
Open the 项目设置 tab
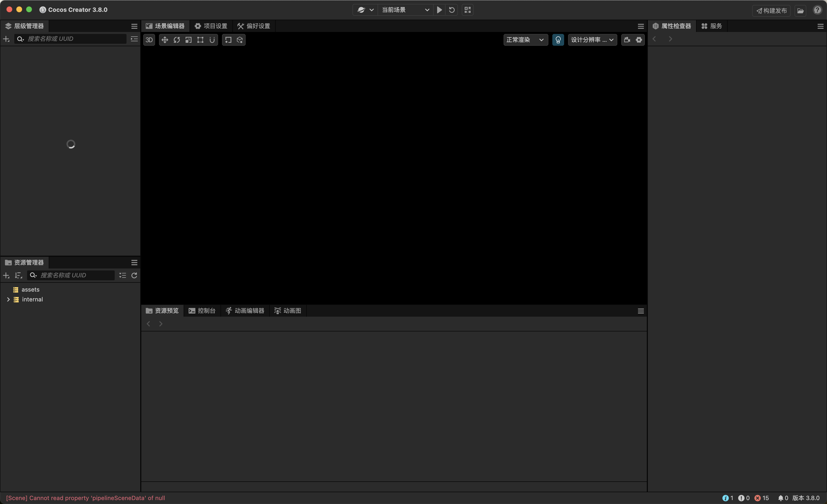[211, 26]
